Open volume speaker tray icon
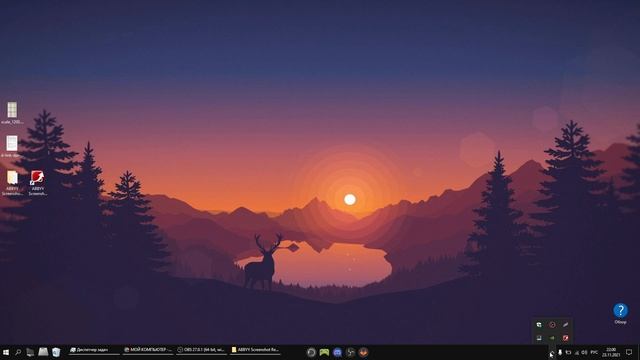The height and width of the screenshot is (360, 640). pos(584,352)
